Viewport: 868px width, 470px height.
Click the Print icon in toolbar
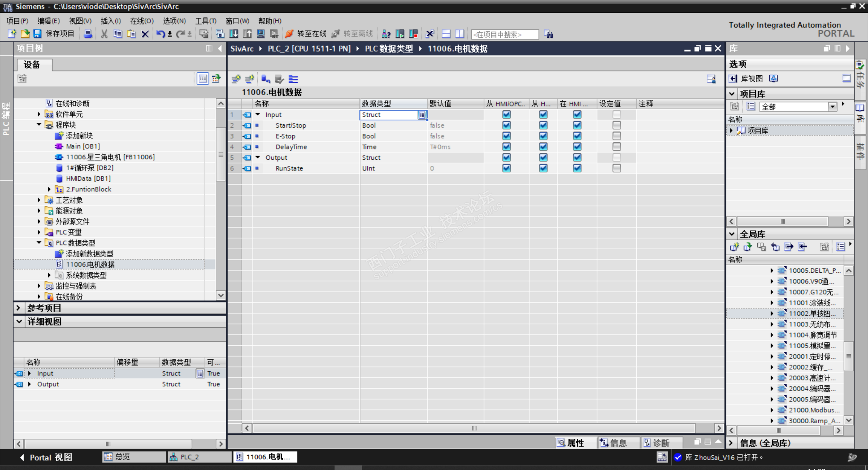point(88,34)
